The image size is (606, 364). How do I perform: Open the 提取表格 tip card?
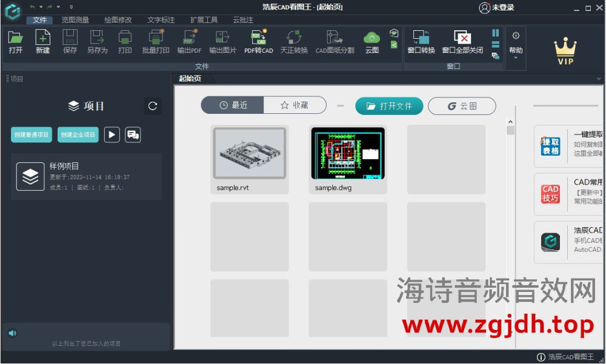coord(568,146)
